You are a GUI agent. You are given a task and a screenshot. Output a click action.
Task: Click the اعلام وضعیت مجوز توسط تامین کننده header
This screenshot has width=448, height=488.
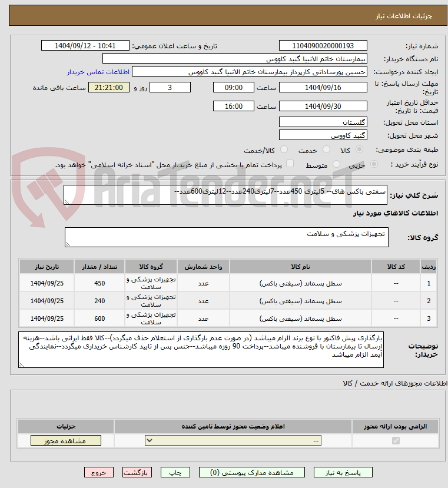pos(233,426)
